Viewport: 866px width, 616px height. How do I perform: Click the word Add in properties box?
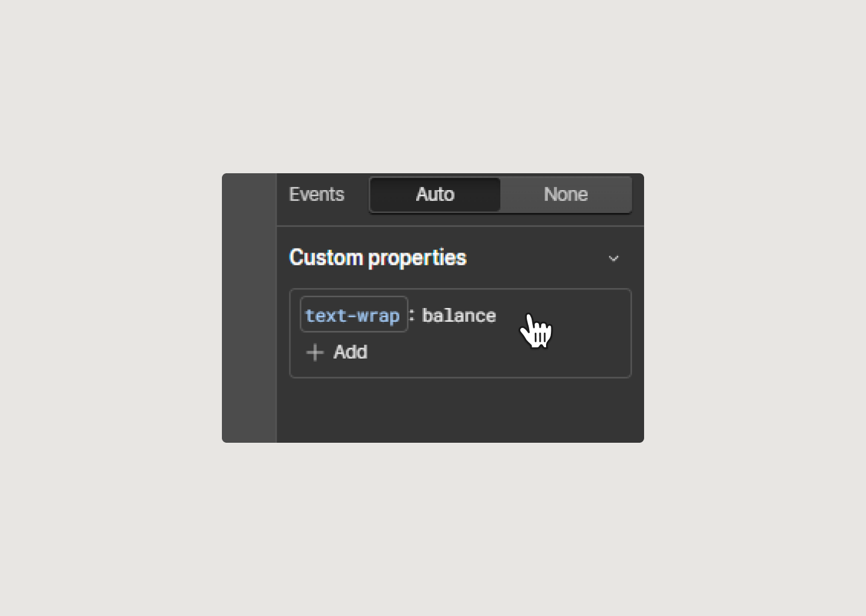pos(351,352)
